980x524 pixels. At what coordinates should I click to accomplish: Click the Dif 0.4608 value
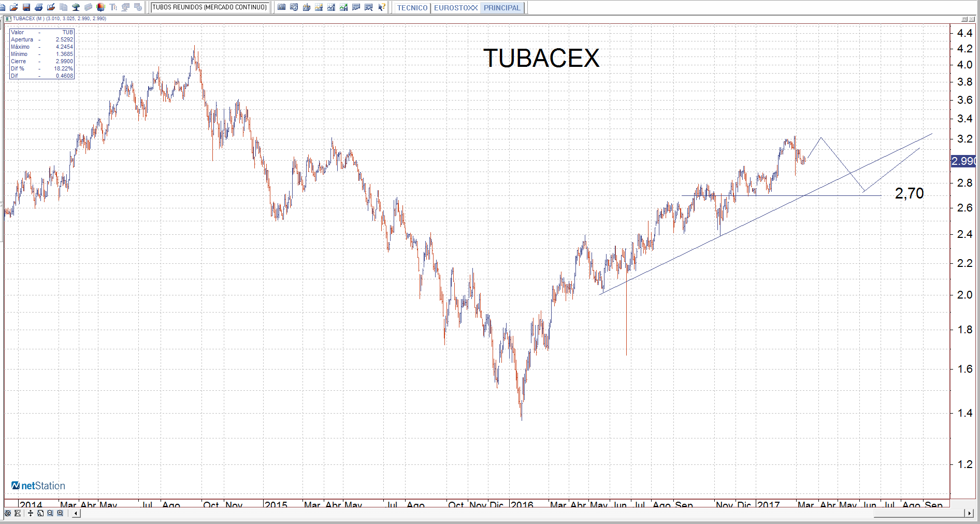(x=64, y=76)
